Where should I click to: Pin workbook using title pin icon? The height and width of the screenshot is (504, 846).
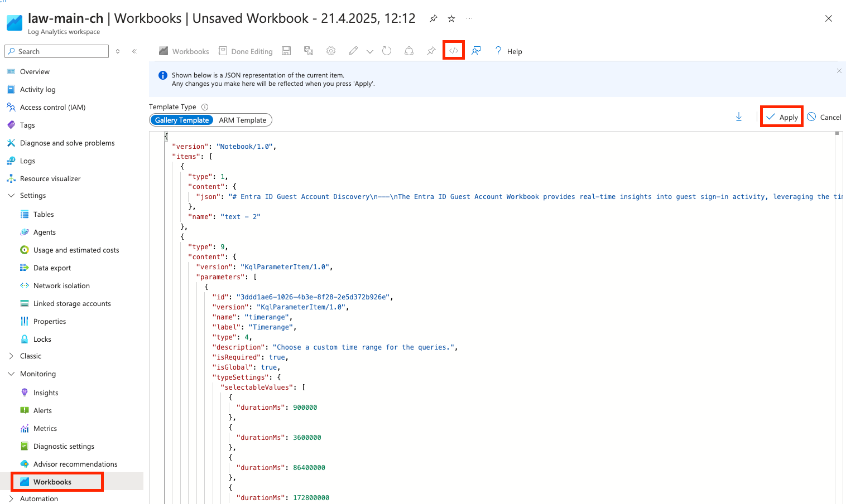tap(434, 18)
